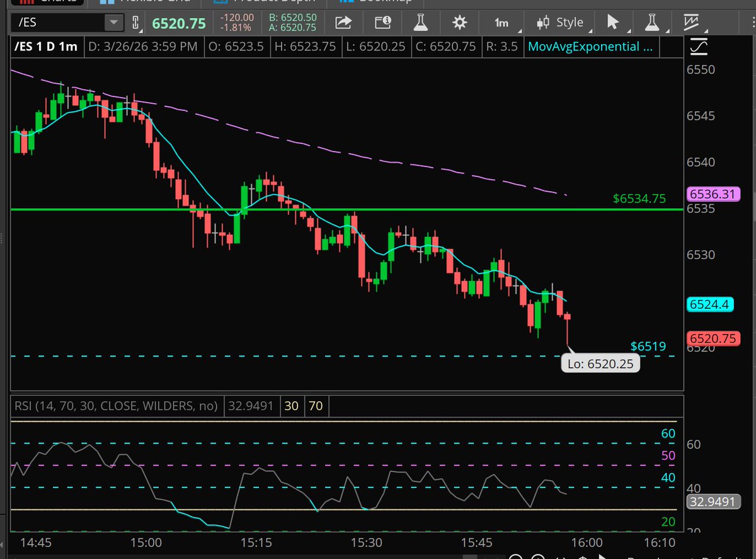Click the purple 50 RSI level label

(x=668, y=456)
